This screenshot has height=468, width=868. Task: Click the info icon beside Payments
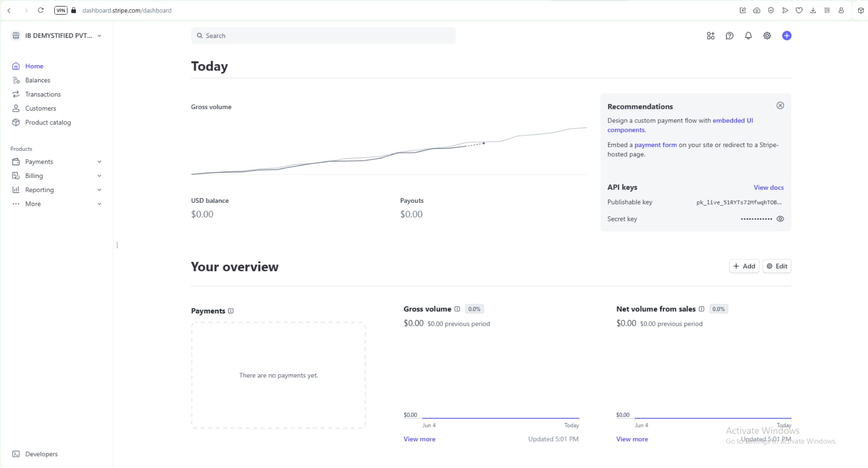click(231, 311)
